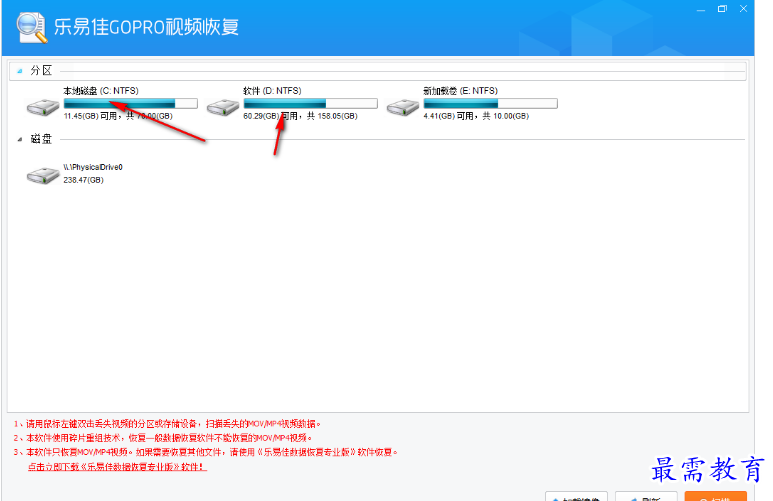This screenshot has height=501, width=773.
Task: Select the C: drive disk icon
Action: click(x=43, y=107)
